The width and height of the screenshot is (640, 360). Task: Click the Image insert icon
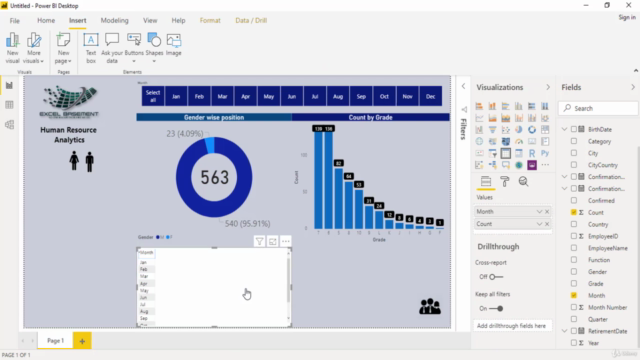(173, 45)
